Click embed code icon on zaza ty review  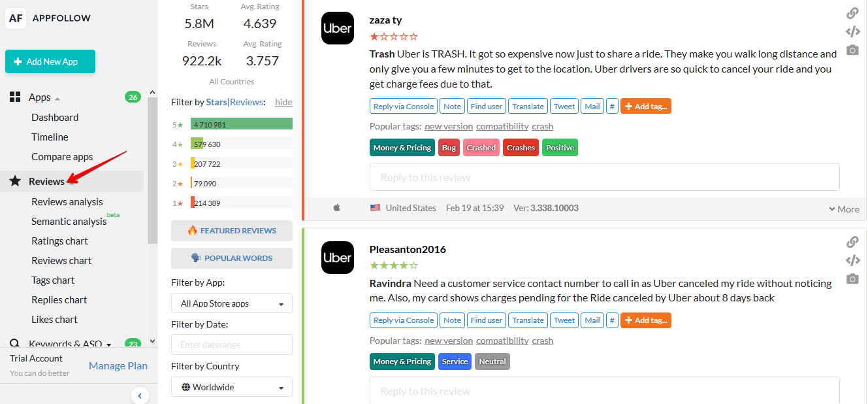(852, 31)
